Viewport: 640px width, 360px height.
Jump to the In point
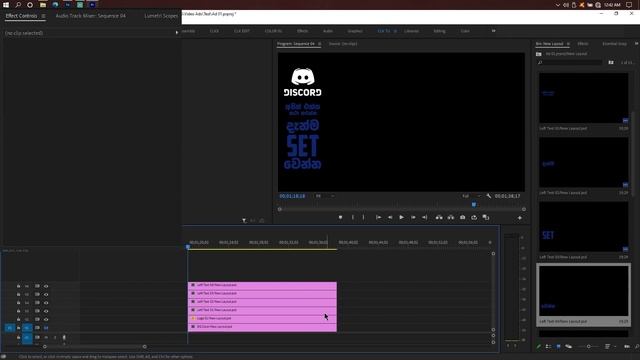point(378,218)
